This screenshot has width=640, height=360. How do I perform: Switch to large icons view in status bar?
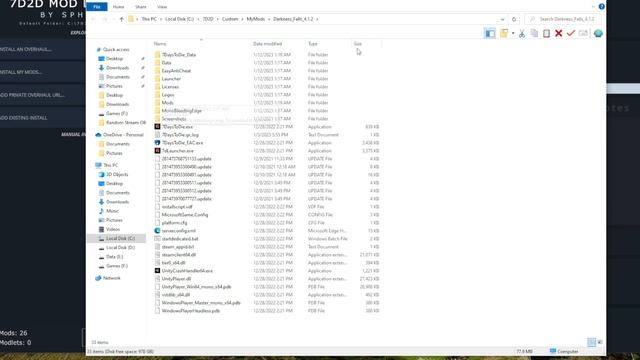point(600,342)
